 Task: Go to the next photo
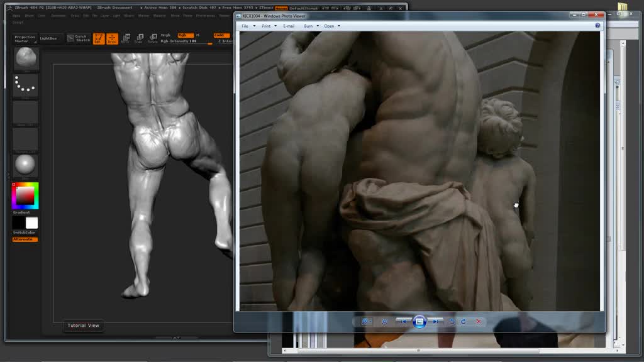[x=436, y=322]
